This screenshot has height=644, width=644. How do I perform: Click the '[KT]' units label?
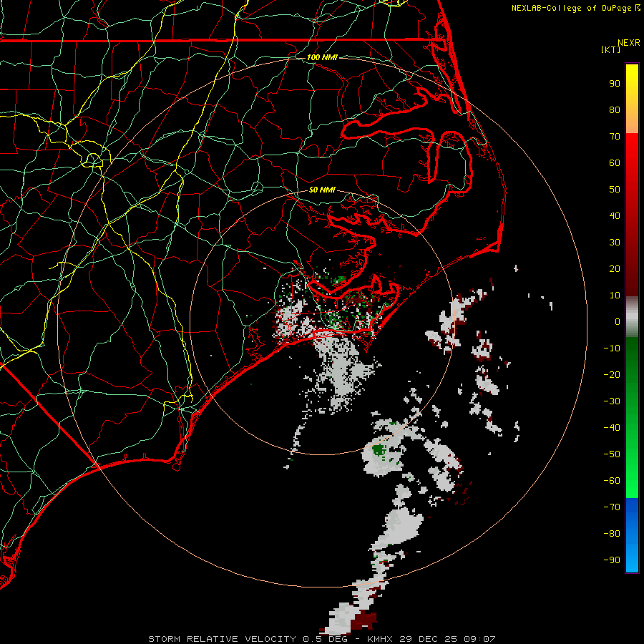point(611,49)
